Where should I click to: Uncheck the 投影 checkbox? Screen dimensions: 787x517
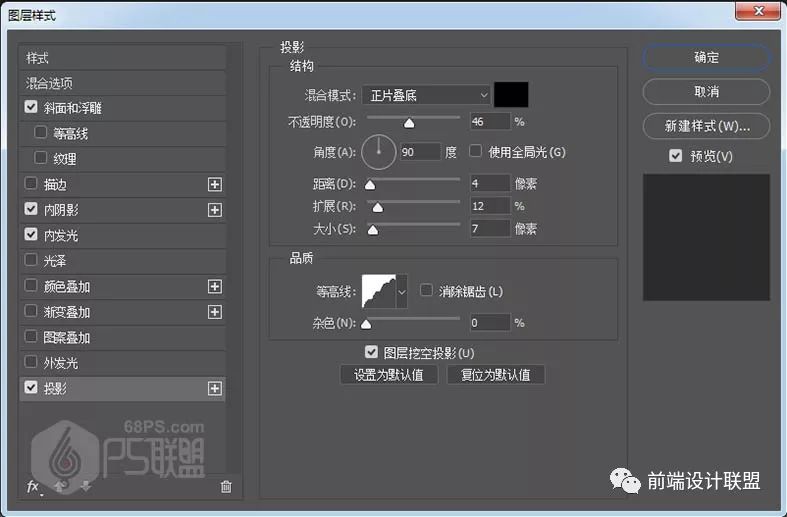pos(31,387)
